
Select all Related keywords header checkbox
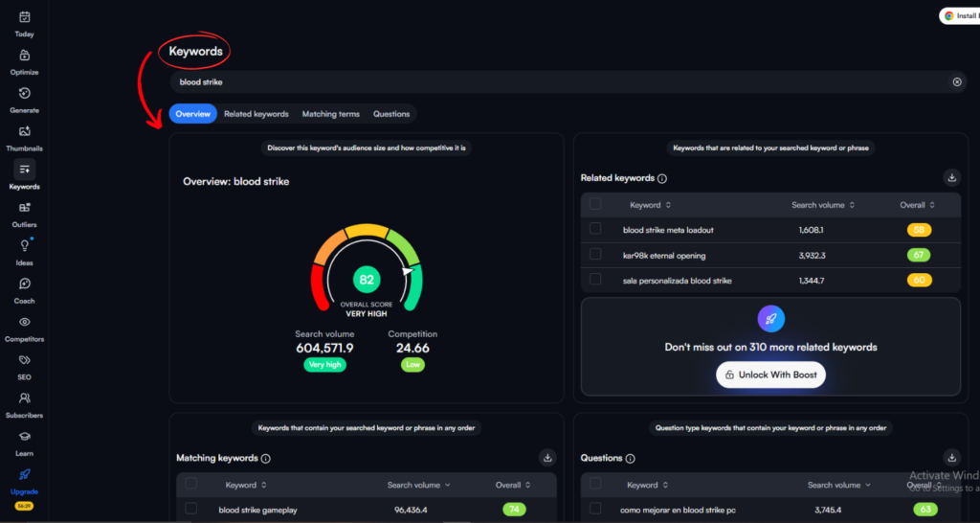[x=595, y=204]
